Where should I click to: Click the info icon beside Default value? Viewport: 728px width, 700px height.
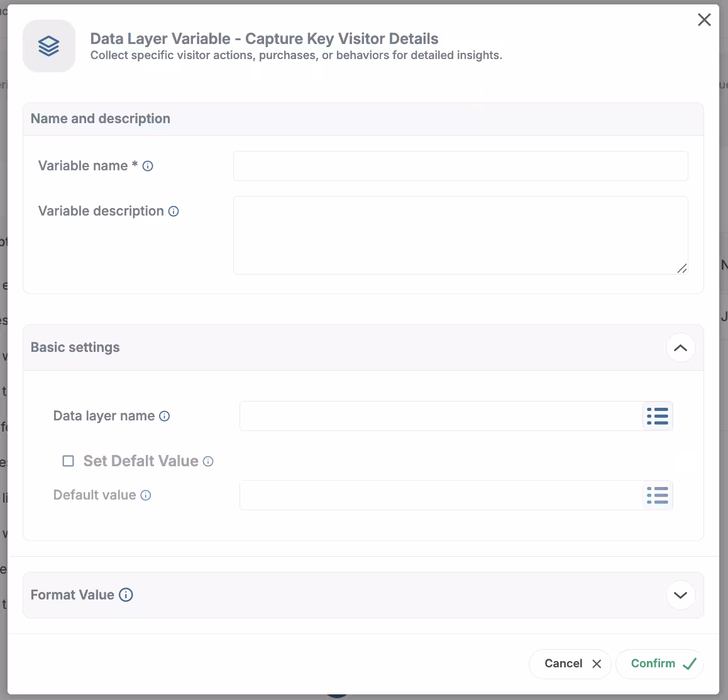[x=145, y=495]
